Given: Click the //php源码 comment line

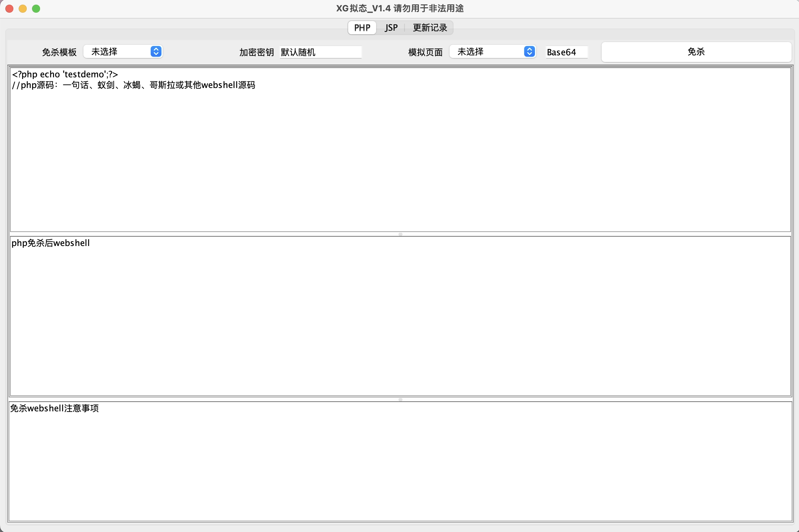Looking at the screenshot, I should pyautogui.click(x=134, y=85).
